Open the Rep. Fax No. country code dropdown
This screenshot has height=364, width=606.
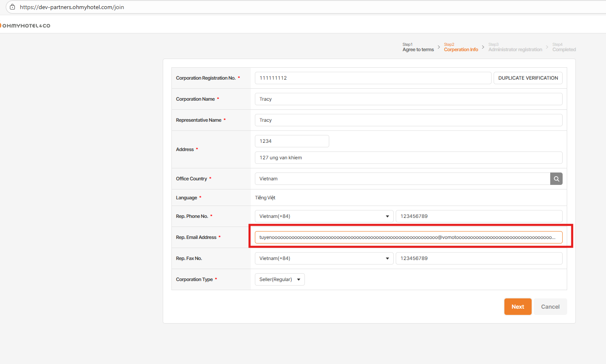point(324,258)
